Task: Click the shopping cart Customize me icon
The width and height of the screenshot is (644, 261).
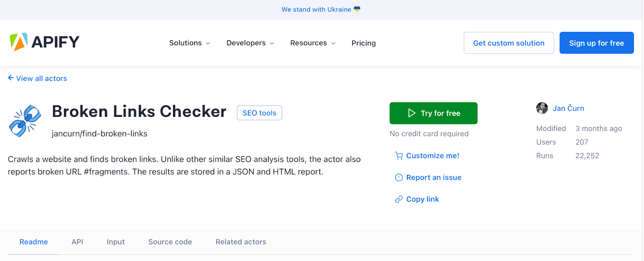Action: 399,156
